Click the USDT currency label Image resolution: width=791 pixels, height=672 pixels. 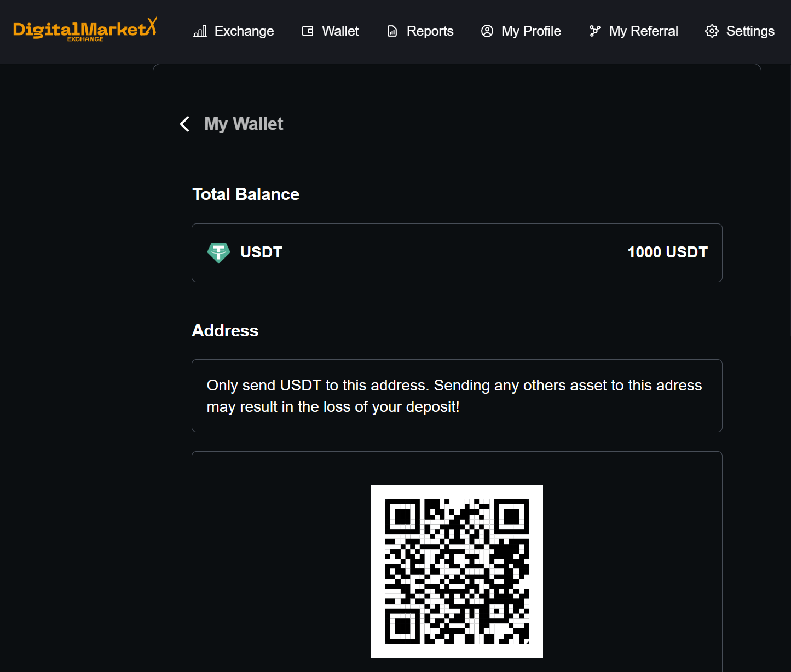click(x=261, y=252)
